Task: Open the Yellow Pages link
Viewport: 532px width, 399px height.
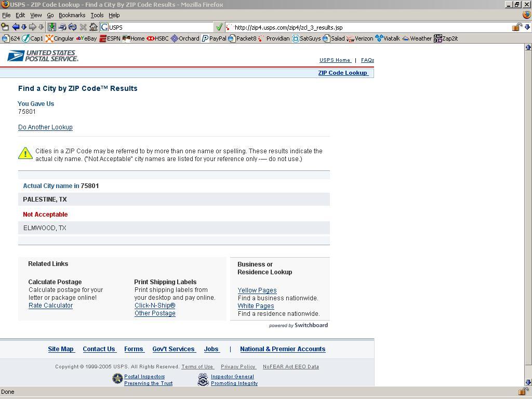Action: tap(257, 290)
